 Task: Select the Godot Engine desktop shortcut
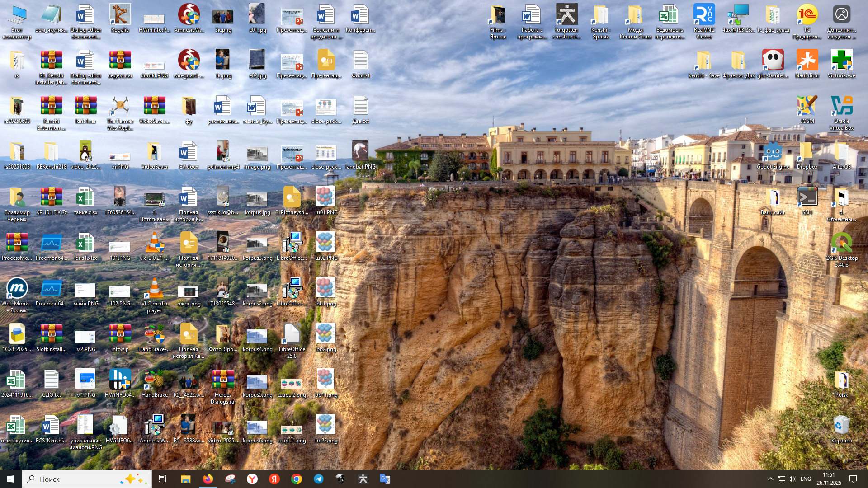[x=773, y=154]
